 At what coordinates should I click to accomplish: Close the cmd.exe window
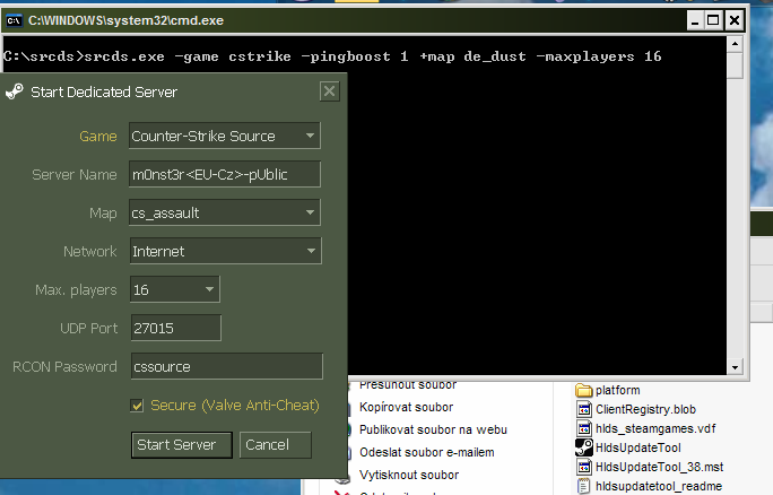[734, 21]
